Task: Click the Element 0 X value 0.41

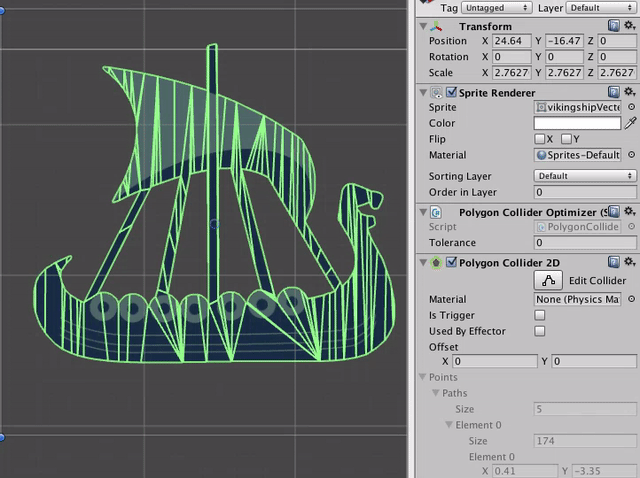Action: [524, 471]
